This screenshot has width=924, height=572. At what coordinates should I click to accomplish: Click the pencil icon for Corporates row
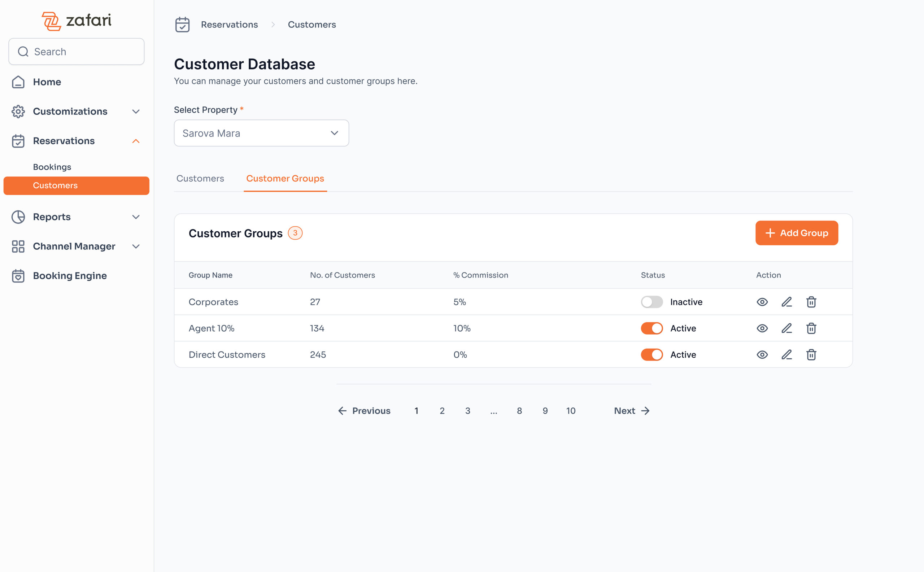point(786,302)
